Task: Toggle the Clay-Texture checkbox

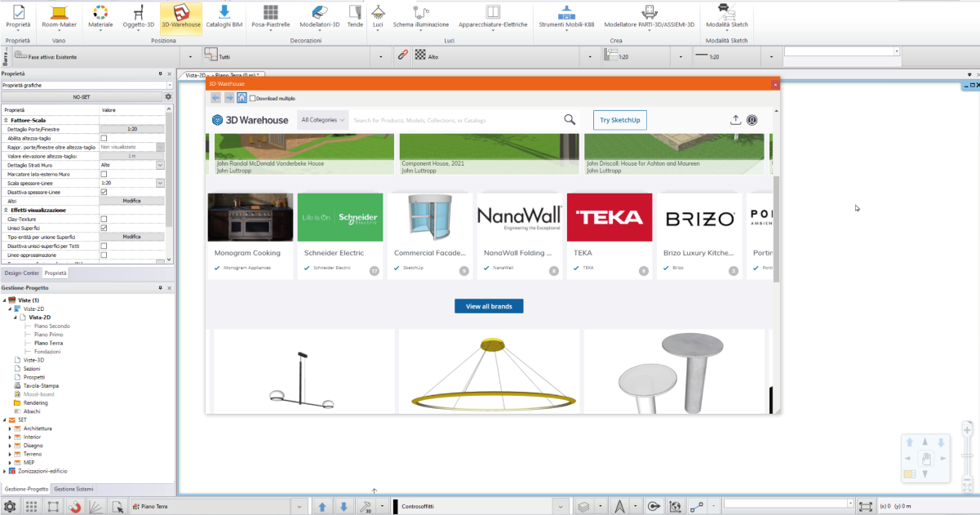Action: tap(104, 219)
